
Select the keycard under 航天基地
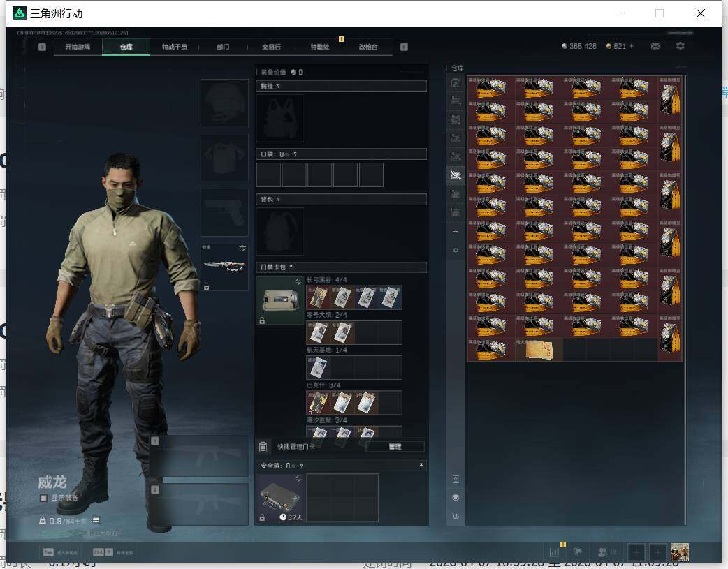[318, 367]
